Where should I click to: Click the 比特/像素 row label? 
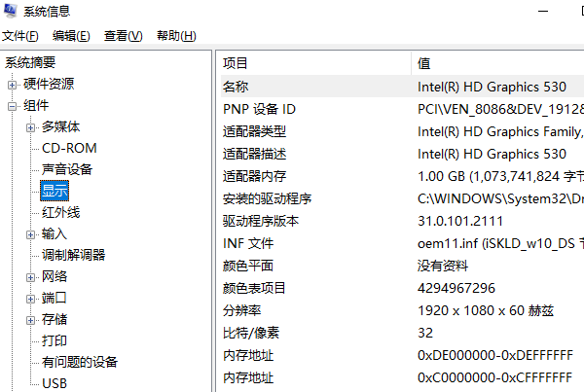251,333
